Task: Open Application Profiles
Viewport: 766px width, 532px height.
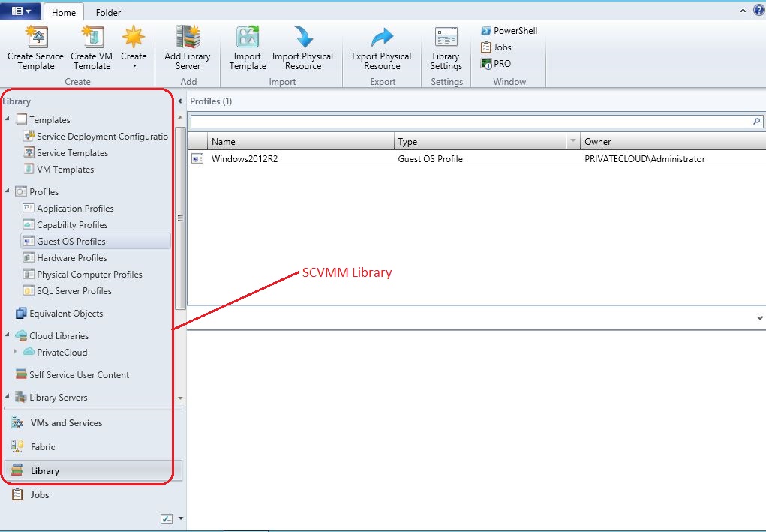Action: (68, 208)
